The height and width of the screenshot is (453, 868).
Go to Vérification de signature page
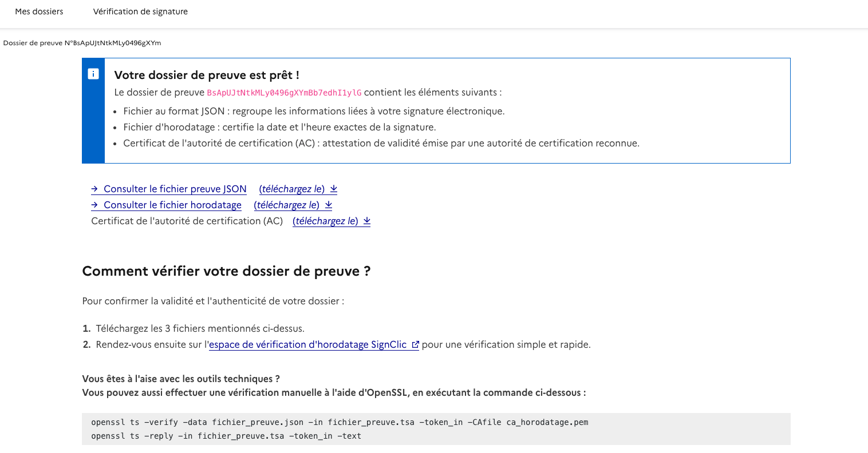[140, 11]
